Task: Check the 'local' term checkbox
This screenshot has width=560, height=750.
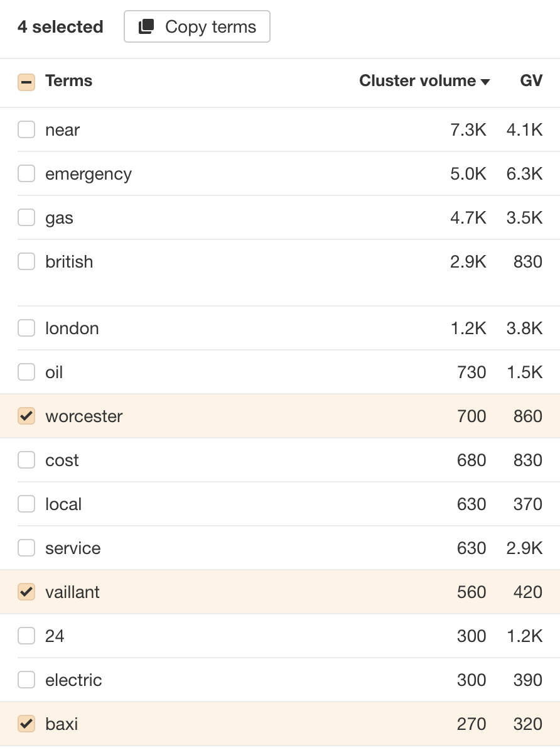Action: point(26,504)
